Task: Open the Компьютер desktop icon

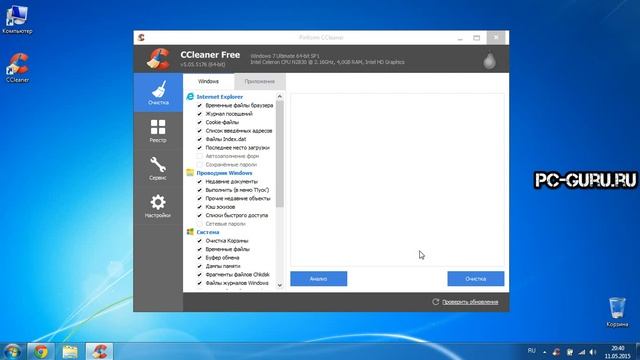Action: click(x=17, y=19)
